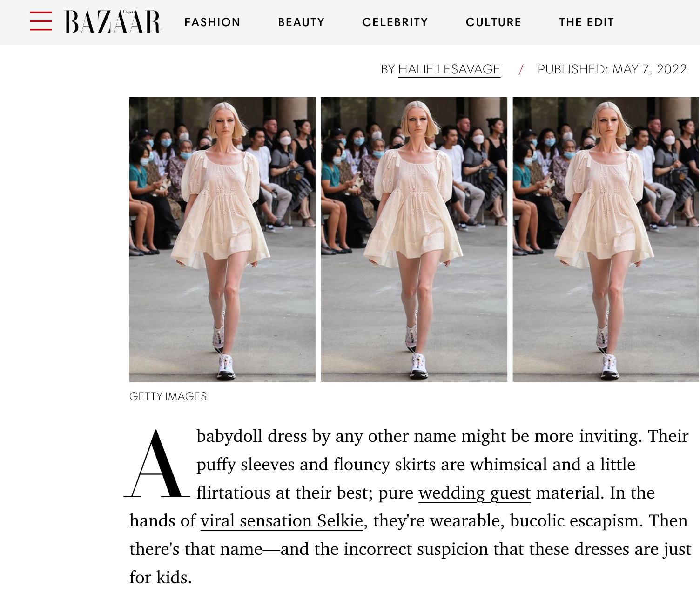The height and width of the screenshot is (613, 700).
Task: Click the red slash separator in byline
Action: pyautogui.click(x=521, y=69)
